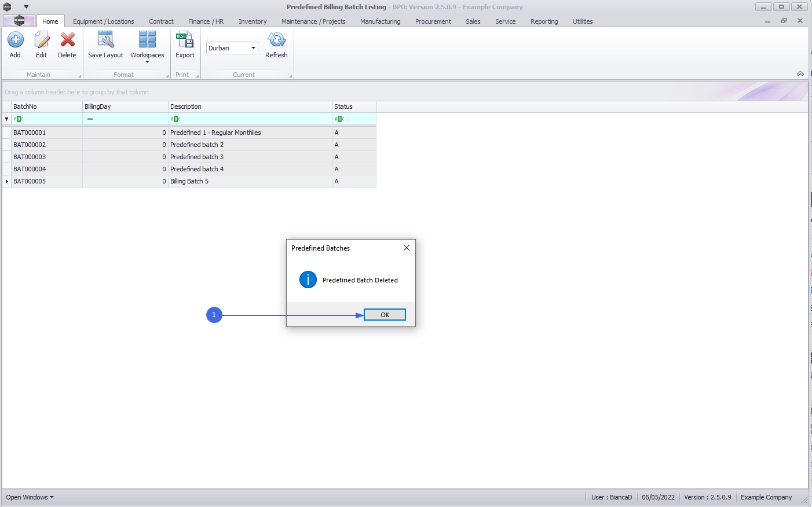Click 'Version : 2.5.0.9' in status bar
This screenshot has width=812, height=507.
(707, 497)
